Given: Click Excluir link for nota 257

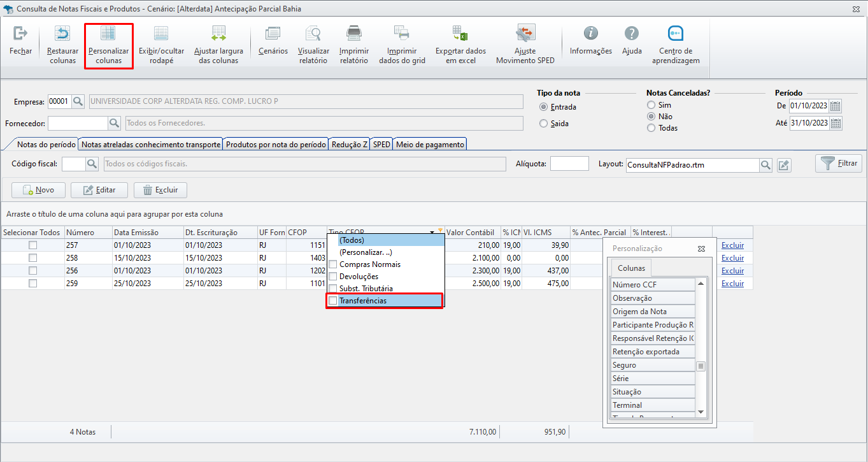Looking at the screenshot, I should click(732, 245).
